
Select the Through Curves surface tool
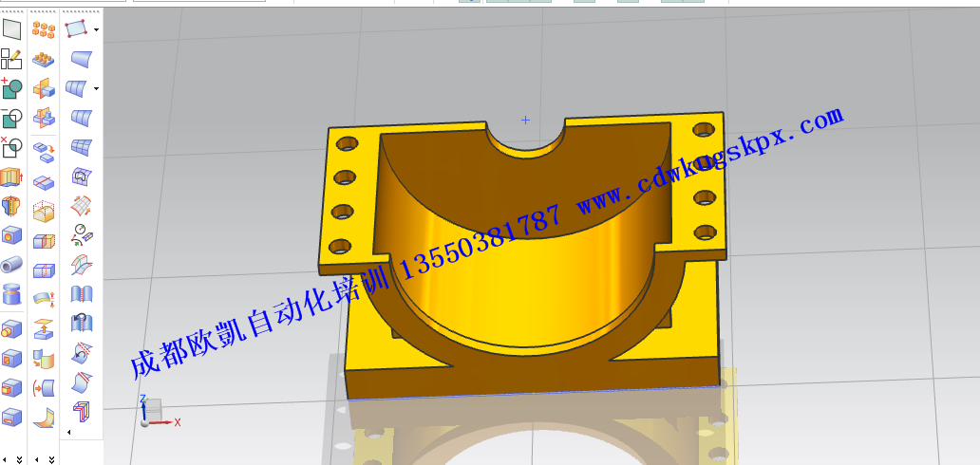point(77,89)
